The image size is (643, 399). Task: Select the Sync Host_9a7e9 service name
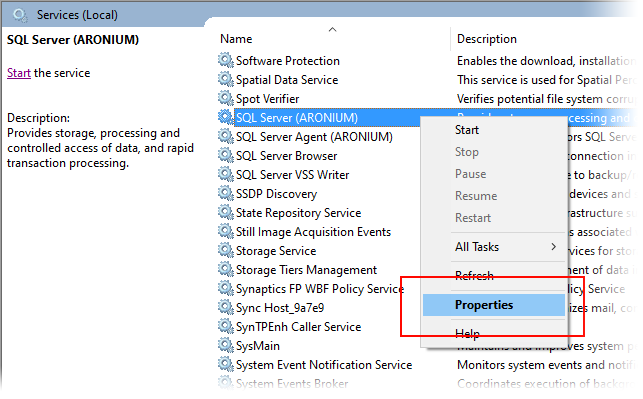click(280, 308)
